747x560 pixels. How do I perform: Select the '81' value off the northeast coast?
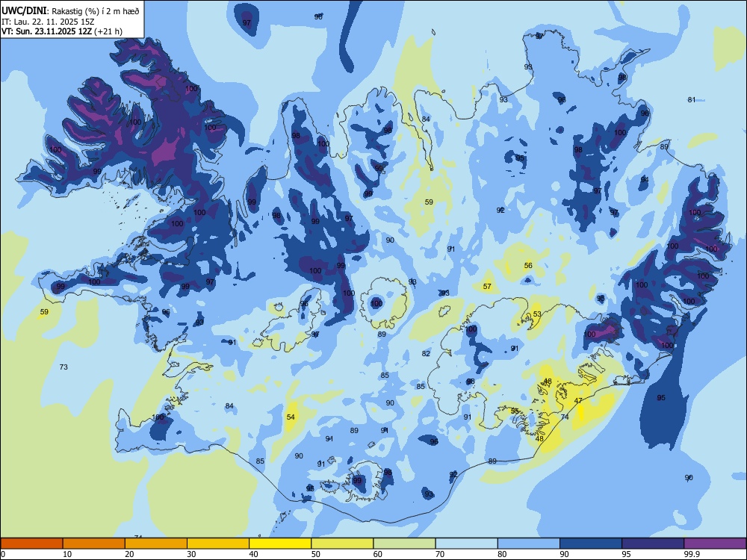(x=692, y=99)
